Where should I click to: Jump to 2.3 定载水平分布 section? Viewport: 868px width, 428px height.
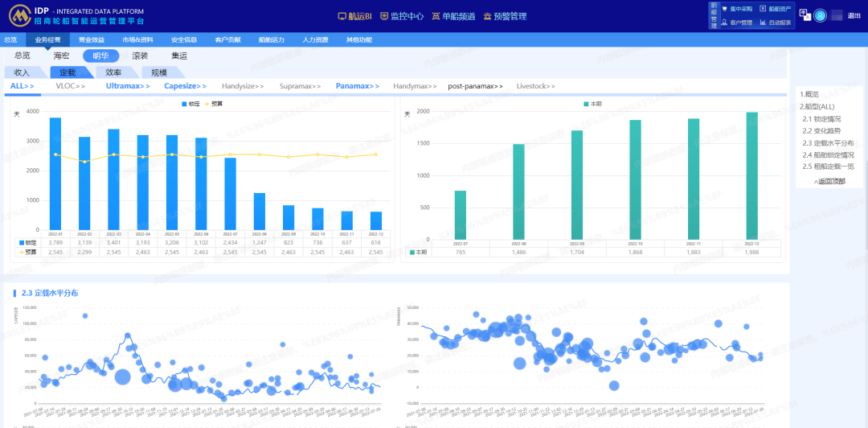point(828,142)
